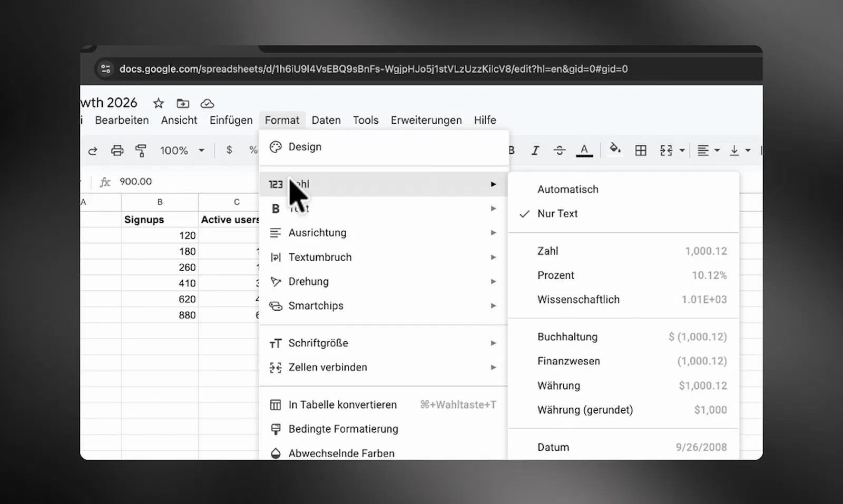
Task: Click the move to folder icon
Action: tap(183, 103)
